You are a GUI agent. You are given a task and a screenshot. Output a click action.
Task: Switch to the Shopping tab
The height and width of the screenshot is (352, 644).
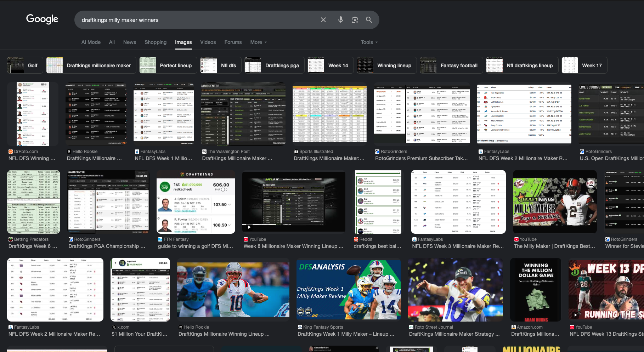[x=156, y=42]
